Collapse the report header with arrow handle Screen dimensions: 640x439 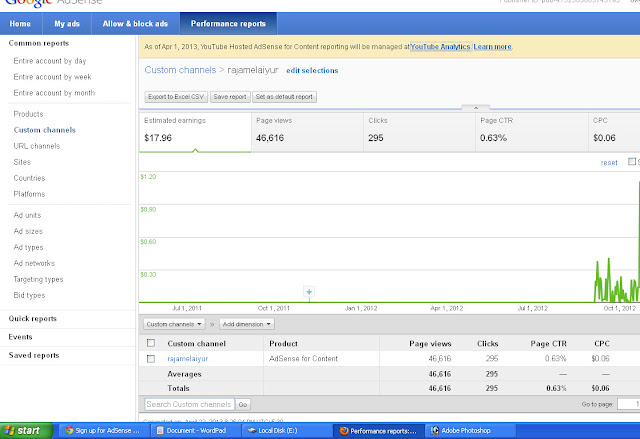(x=476, y=108)
